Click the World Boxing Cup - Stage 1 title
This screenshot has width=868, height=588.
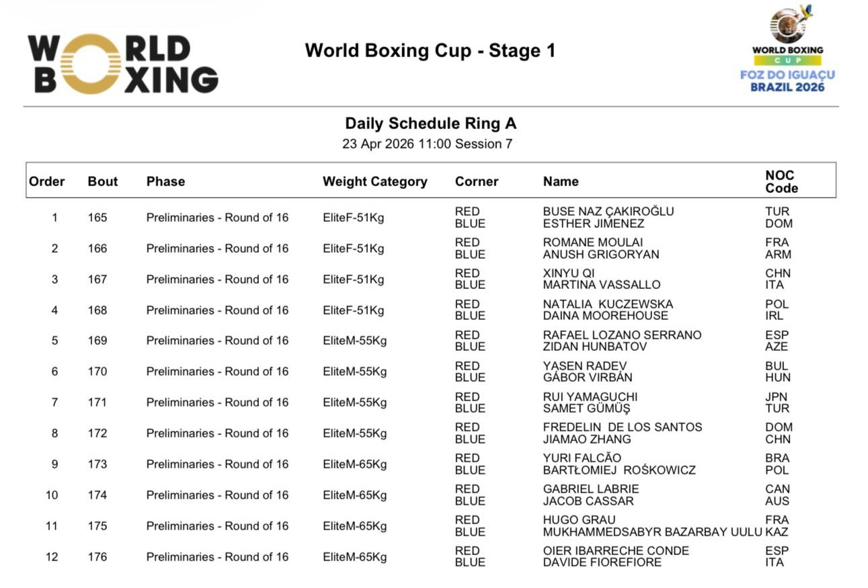430,51
